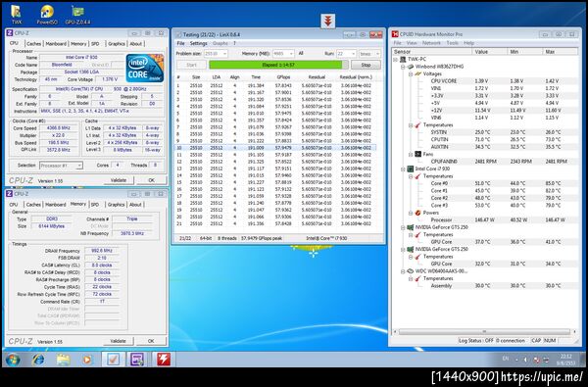Image resolution: width=588 pixels, height=387 pixels.
Task: Click the Winbond W83627DHG chip icon
Action: tap(411, 67)
